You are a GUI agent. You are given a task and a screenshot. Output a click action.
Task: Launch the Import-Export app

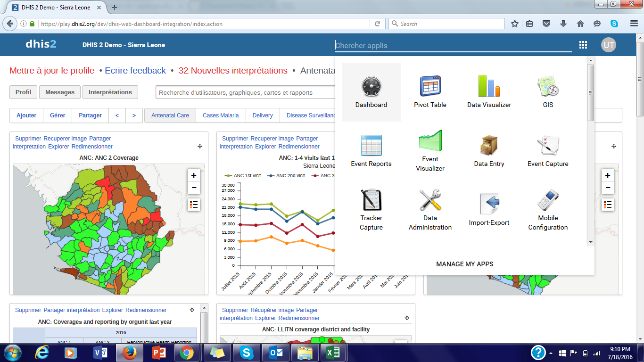489,210
